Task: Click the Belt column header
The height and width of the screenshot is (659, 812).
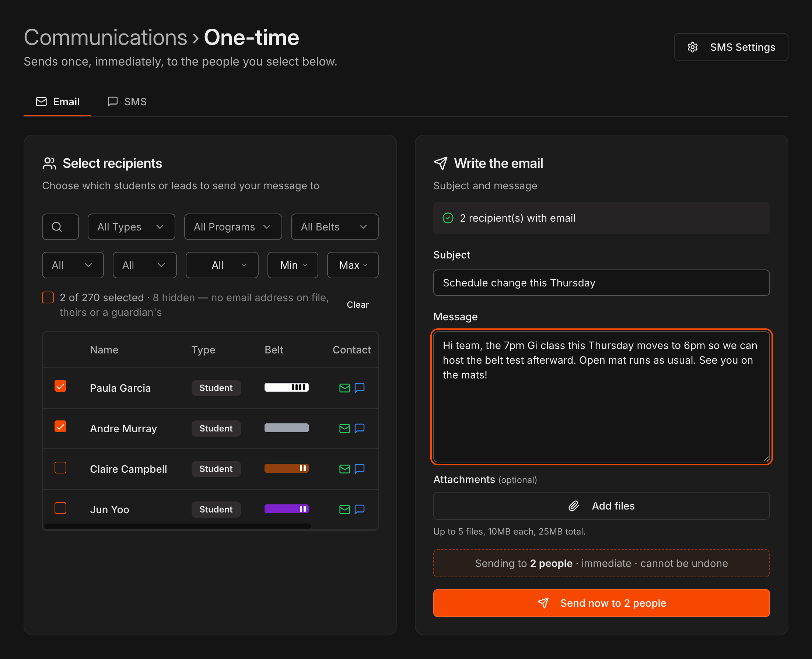Action: (x=274, y=350)
